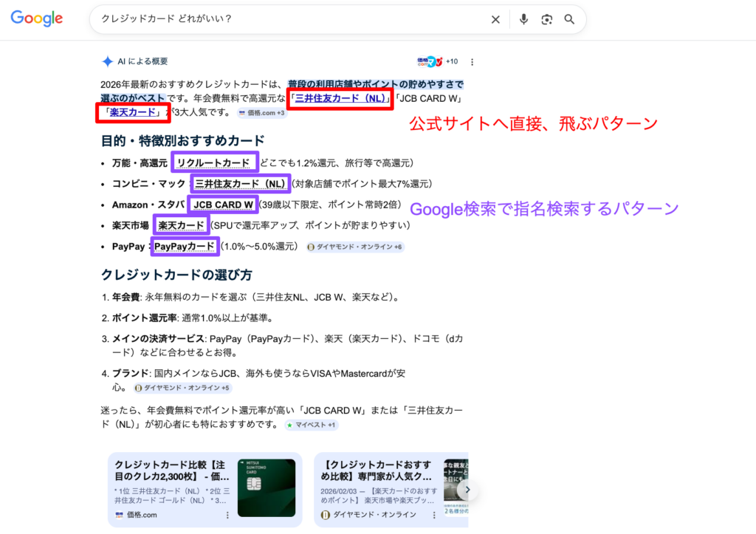The height and width of the screenshot is (534, 756).
Task: Expand the マイベスト +1 source chip
Action: [312, 425]
